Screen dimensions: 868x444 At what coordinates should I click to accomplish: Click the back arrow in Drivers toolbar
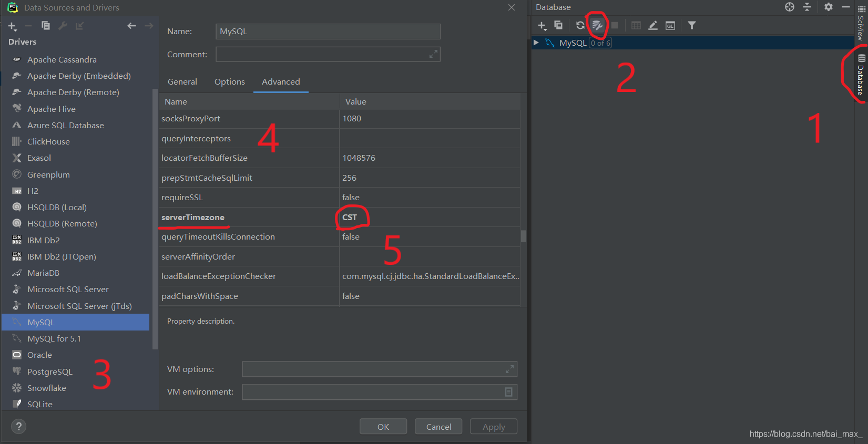pyautogui.click(x=131, y=26)
